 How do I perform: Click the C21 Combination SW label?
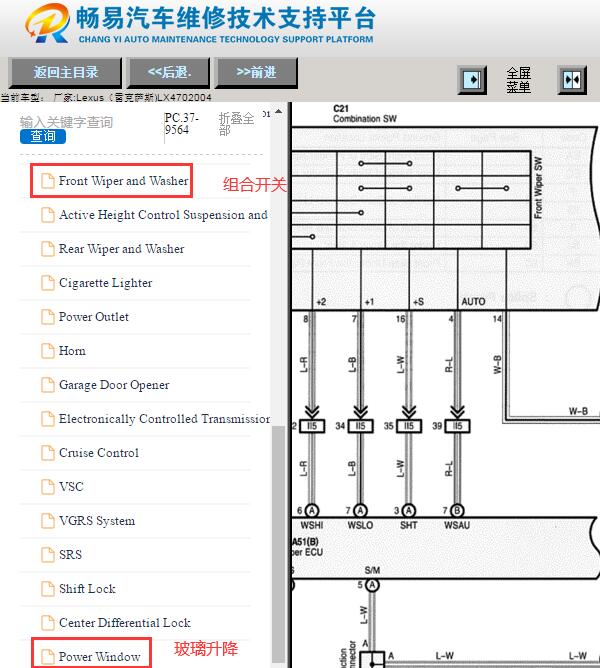[365, 114]
